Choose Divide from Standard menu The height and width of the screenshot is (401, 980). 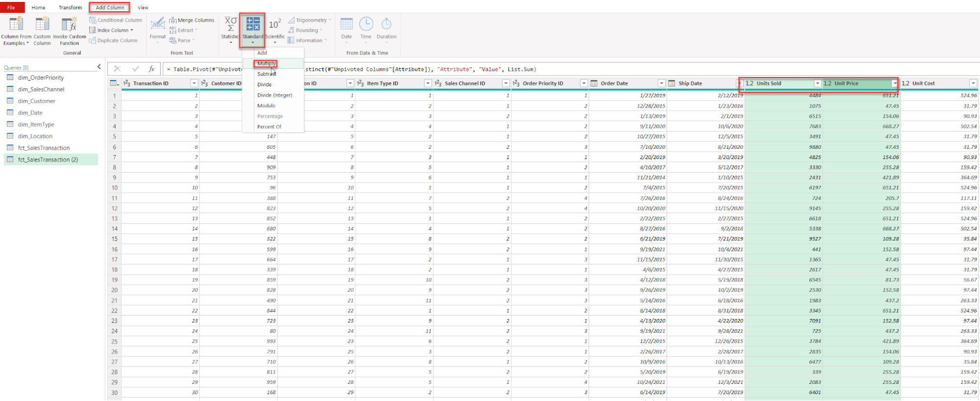coord(273,84)
